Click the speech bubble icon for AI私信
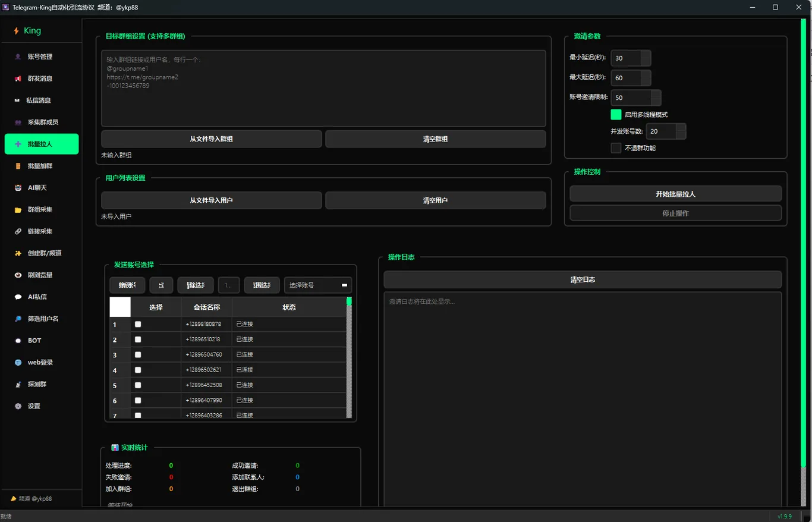812x522 pixels. tap(18, 297)
